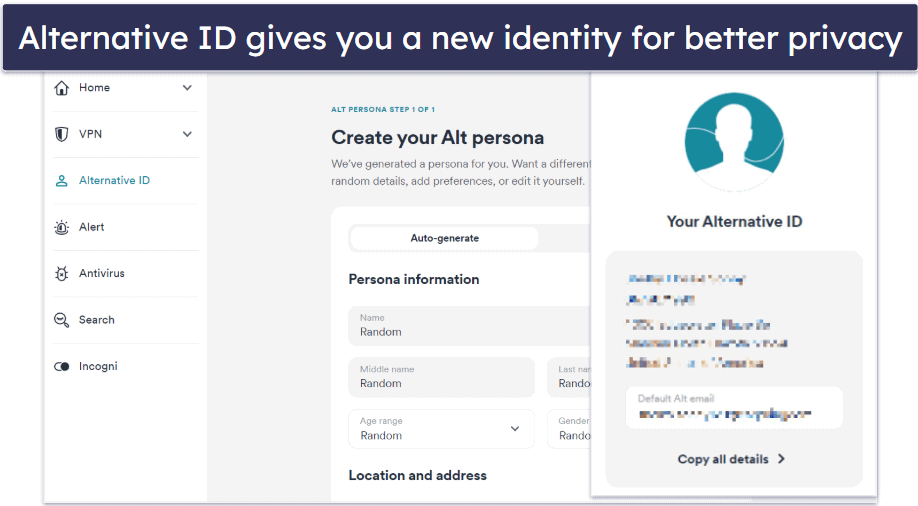Click the Middle name input field

tap(441, 377)
